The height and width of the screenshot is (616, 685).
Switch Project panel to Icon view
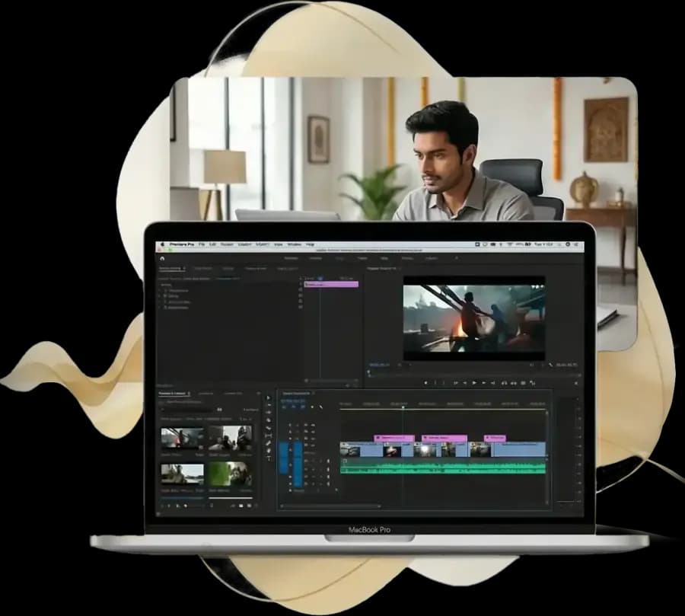(x=178, y=506)
